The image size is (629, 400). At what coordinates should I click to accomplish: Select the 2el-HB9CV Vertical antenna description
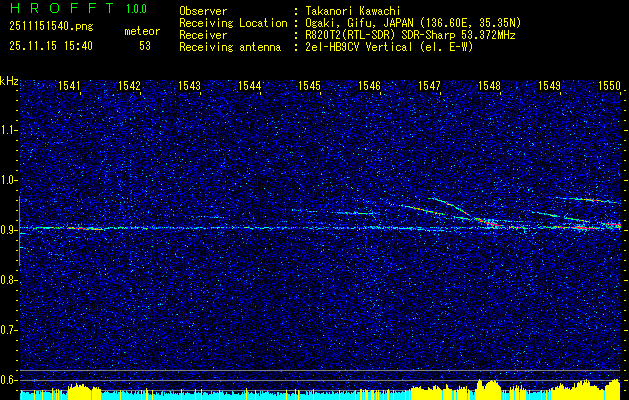[390, 47]
